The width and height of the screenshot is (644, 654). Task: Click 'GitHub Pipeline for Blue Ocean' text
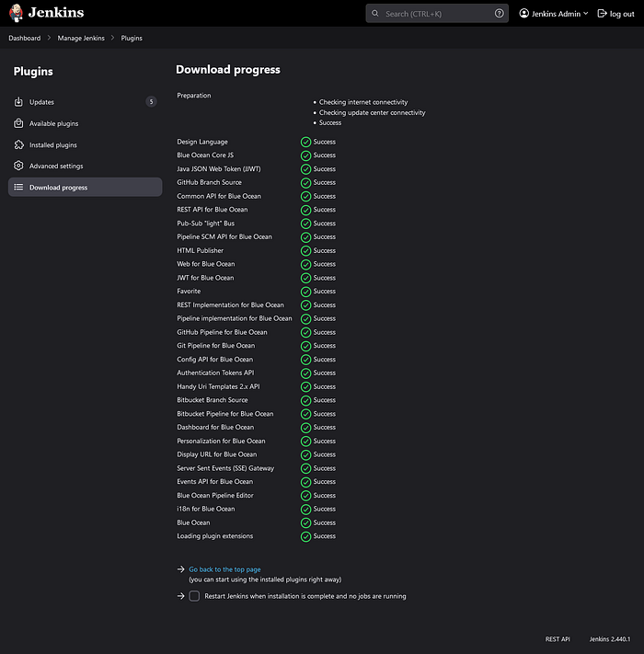tap(222, 332)
